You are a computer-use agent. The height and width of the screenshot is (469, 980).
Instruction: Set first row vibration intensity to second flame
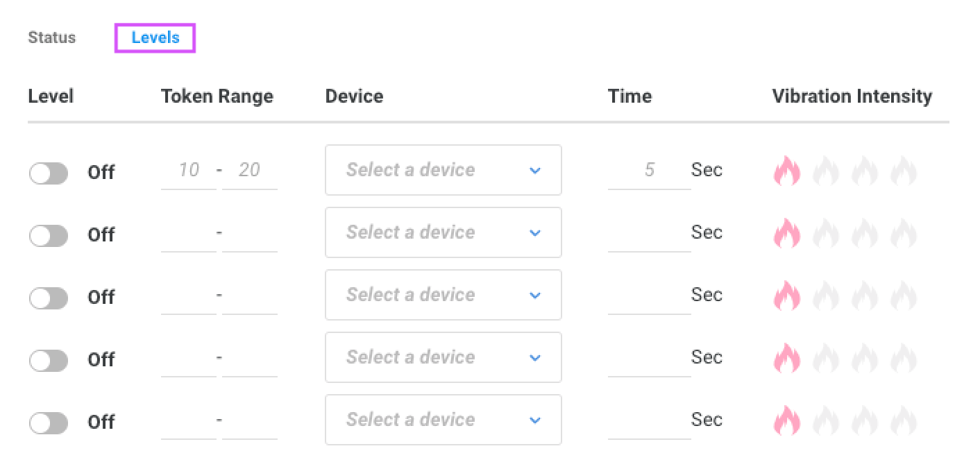[x=825, y=171]
